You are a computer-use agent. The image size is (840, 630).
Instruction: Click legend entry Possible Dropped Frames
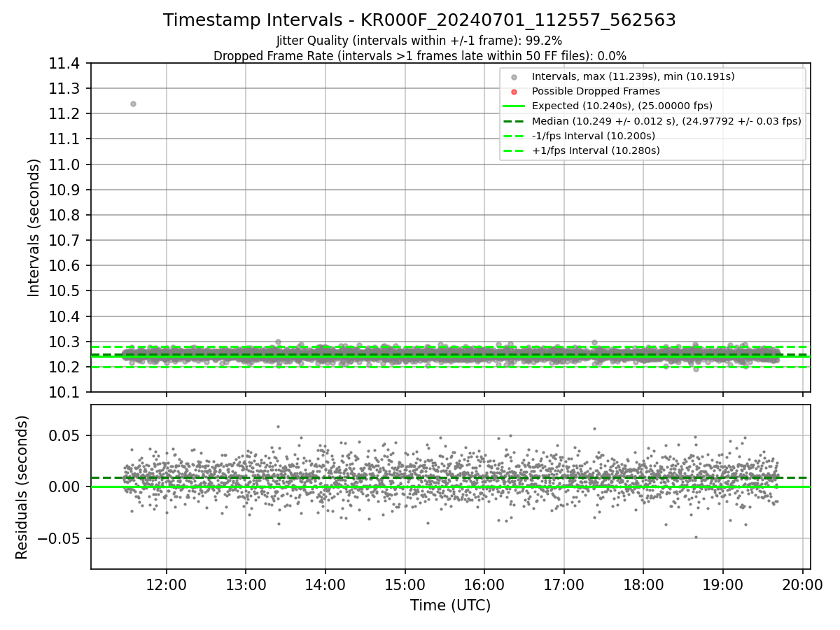(x=596, y=91)
